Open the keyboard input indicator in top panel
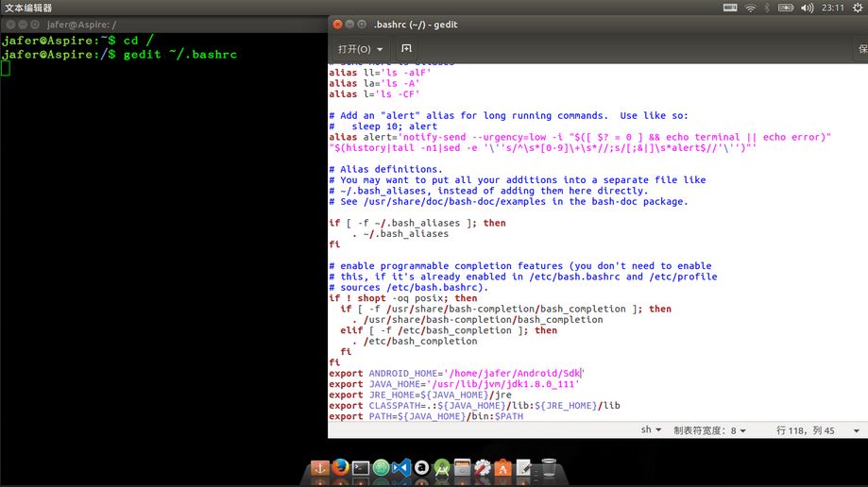The height and width of the screenshot is (487, 868). point(730,8)
